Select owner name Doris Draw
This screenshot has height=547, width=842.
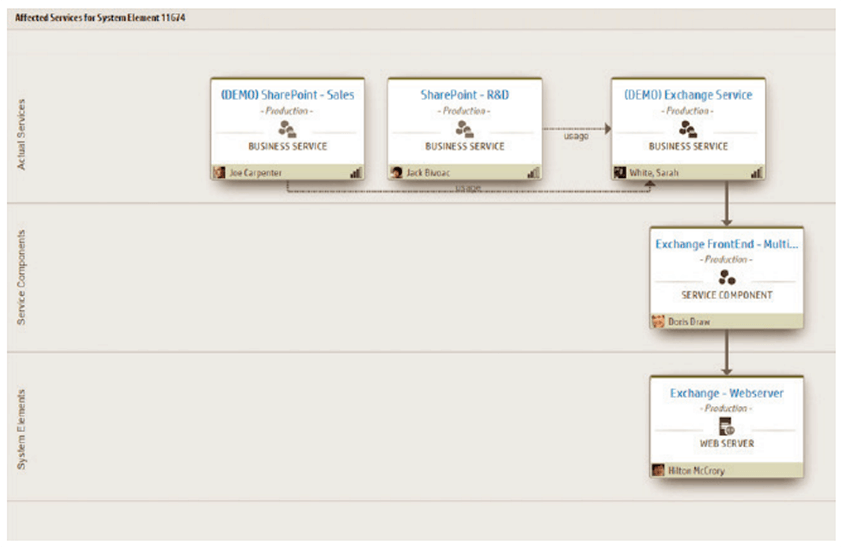[689, 322]
